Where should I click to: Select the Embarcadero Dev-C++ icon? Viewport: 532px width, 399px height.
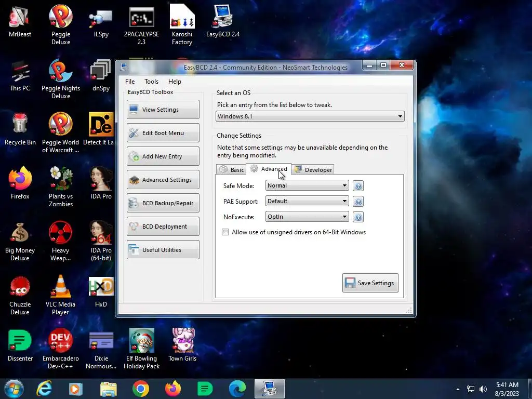click(61, 349)
